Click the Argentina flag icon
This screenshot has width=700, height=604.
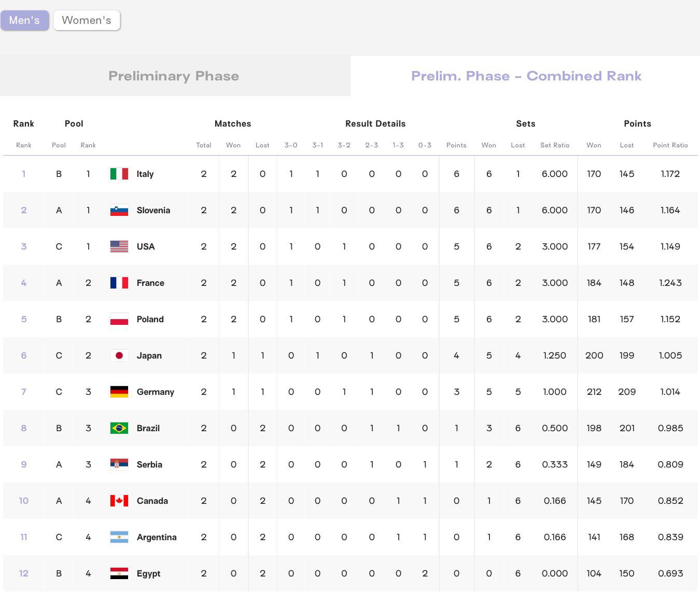(119, 537)
